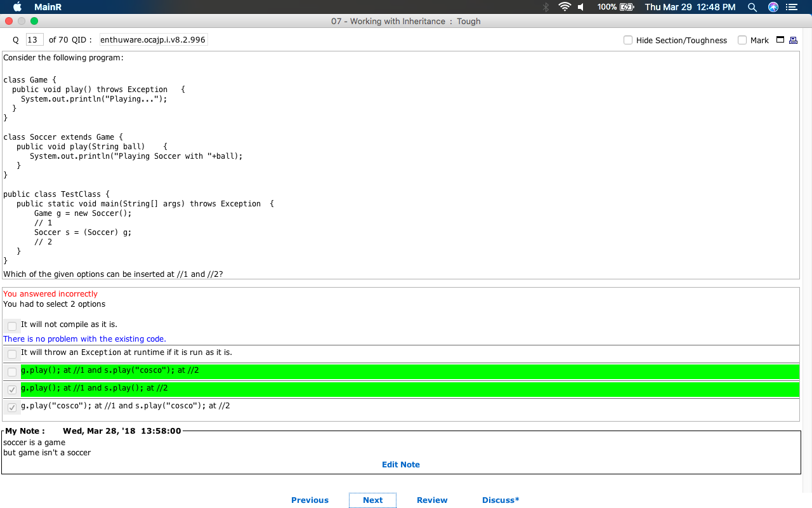Open the Discuss* link

click(x=501, y=500)
